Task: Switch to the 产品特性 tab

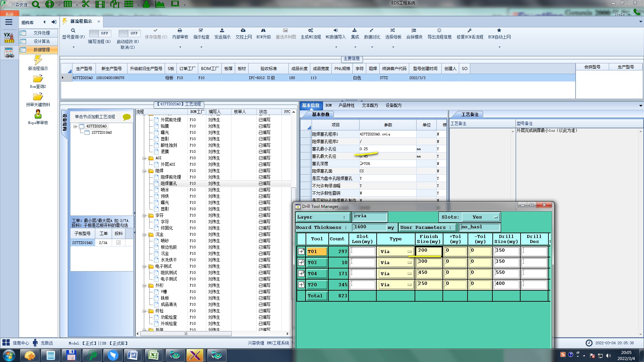Action: click(346, 106)
